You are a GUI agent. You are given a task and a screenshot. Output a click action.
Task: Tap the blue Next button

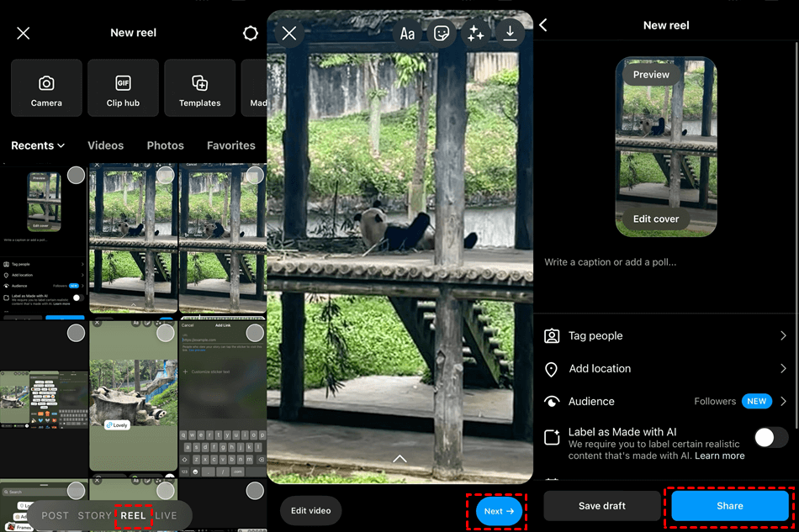pos(499,511)
